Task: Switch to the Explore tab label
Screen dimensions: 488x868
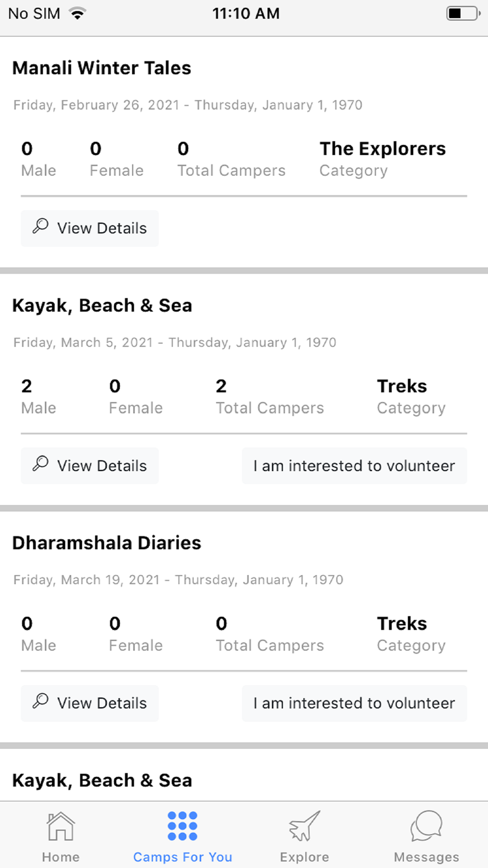Action: pyautogui.click(x=305, y=857)
